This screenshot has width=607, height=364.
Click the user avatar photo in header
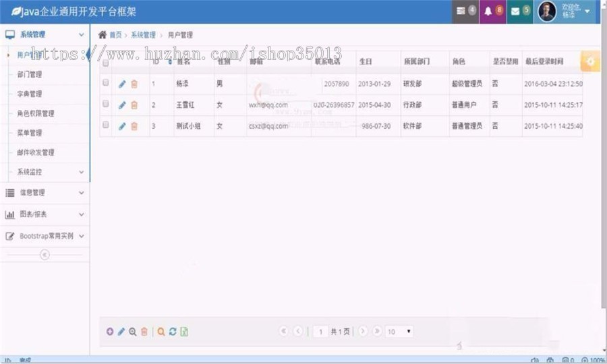pos(547,11)
